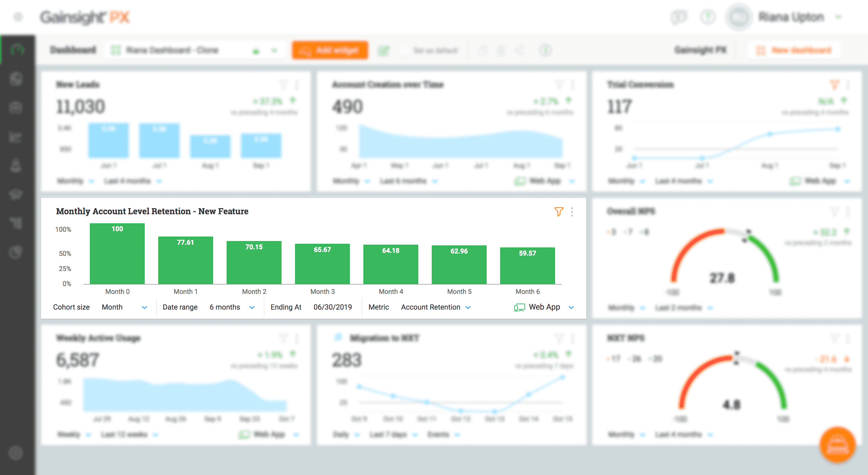Click the green edit dashboard icon
The height and width of the screenshot is (475, 868).
point(383,50)
